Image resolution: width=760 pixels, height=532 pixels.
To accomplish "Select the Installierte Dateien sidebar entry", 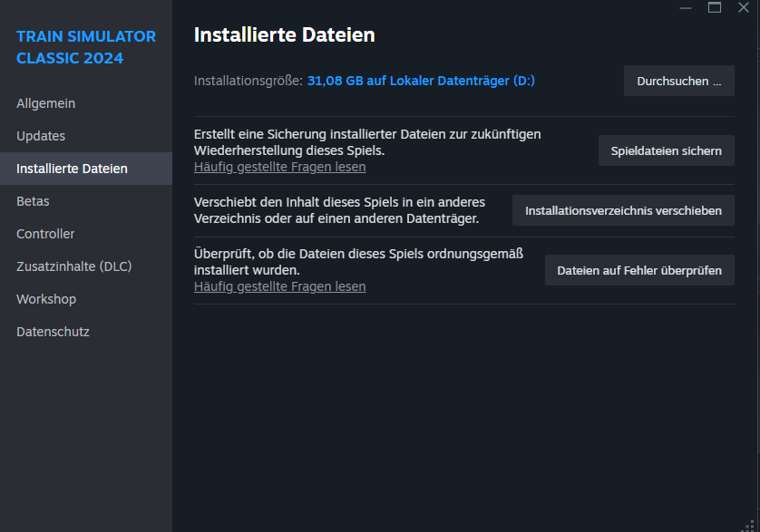I will pos(86,169).
